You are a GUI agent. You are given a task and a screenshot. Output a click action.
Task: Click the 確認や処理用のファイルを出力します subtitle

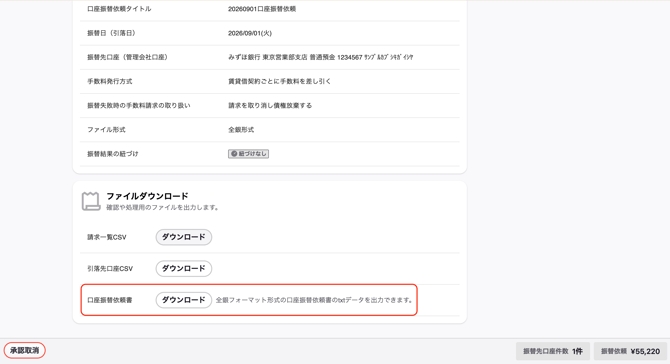click(162, 208)
